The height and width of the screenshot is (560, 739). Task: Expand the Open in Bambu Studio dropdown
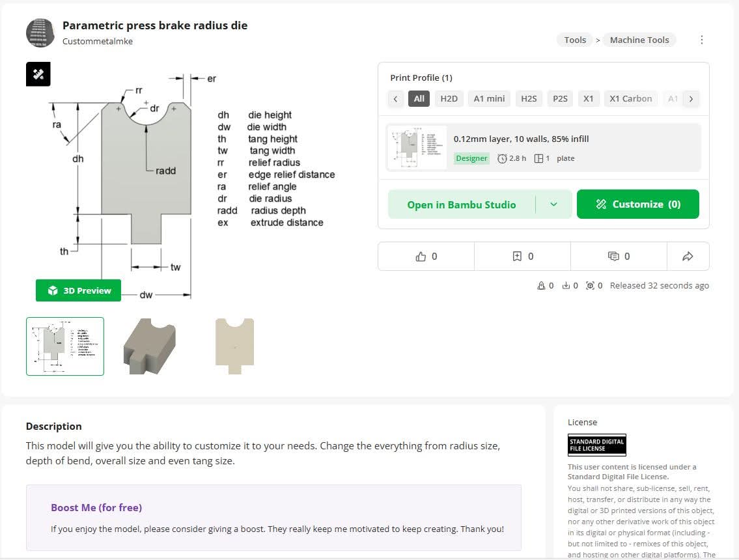tap(553, 204)
